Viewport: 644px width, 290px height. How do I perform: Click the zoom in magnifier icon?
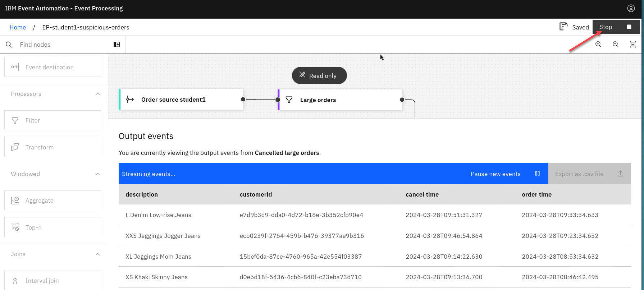598,44
